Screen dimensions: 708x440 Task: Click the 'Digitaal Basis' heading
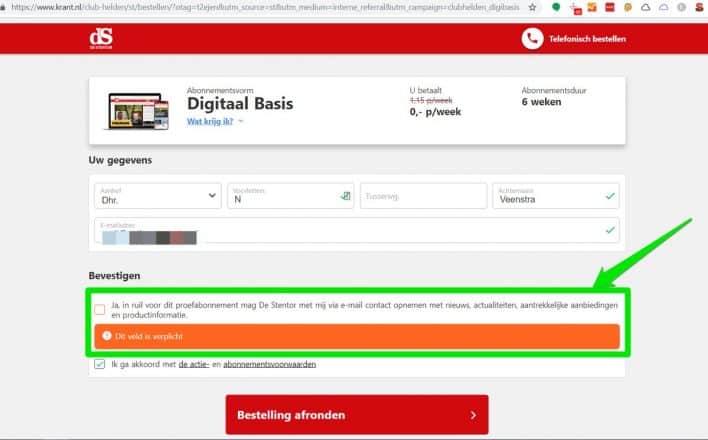tap(240, 104)
